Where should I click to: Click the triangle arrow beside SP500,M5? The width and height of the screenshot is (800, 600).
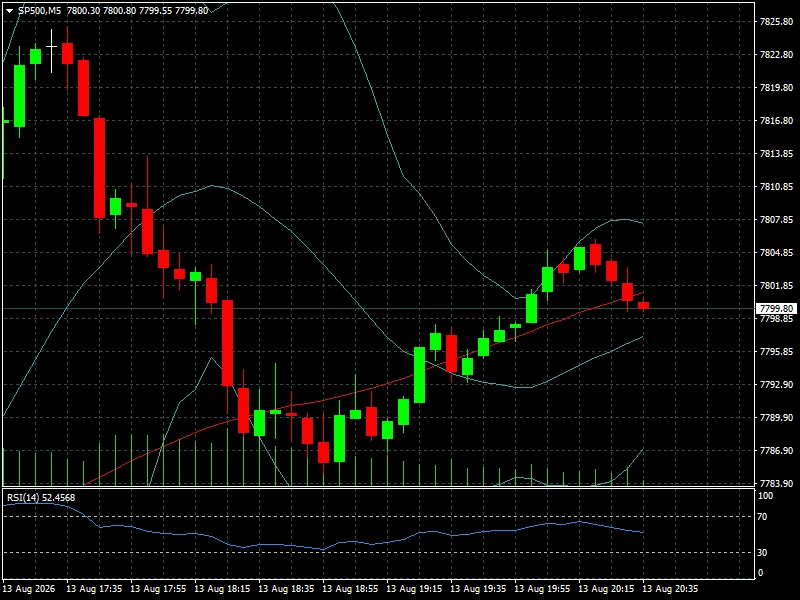click(9, 11)
